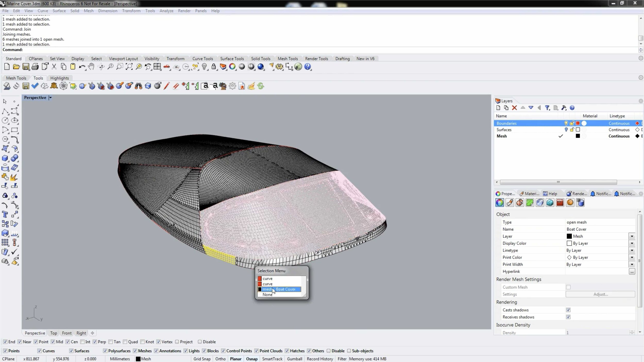Switch to the Top viewport tab
The image size is (644, 362).
[54, 333]
